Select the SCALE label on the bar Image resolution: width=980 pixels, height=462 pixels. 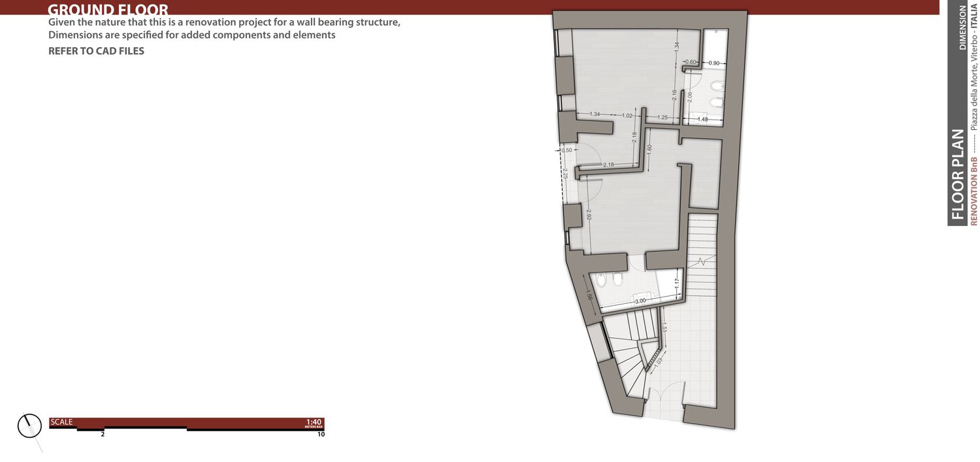tap(61, 422)
